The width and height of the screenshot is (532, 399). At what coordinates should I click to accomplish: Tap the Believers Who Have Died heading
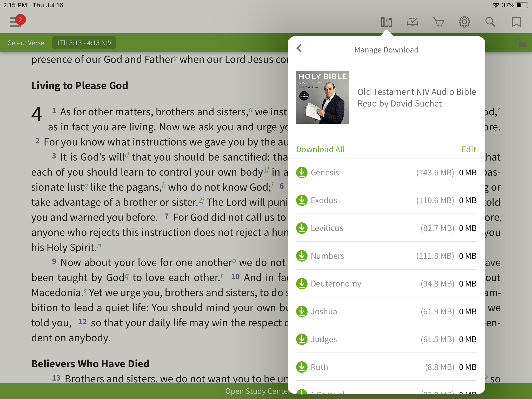(x=90, y=364)
